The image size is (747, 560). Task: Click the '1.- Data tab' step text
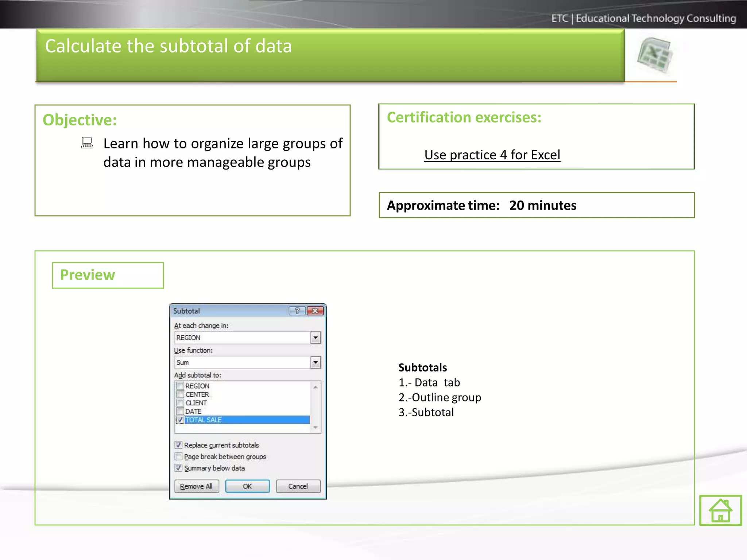click(x=429, y=382)
